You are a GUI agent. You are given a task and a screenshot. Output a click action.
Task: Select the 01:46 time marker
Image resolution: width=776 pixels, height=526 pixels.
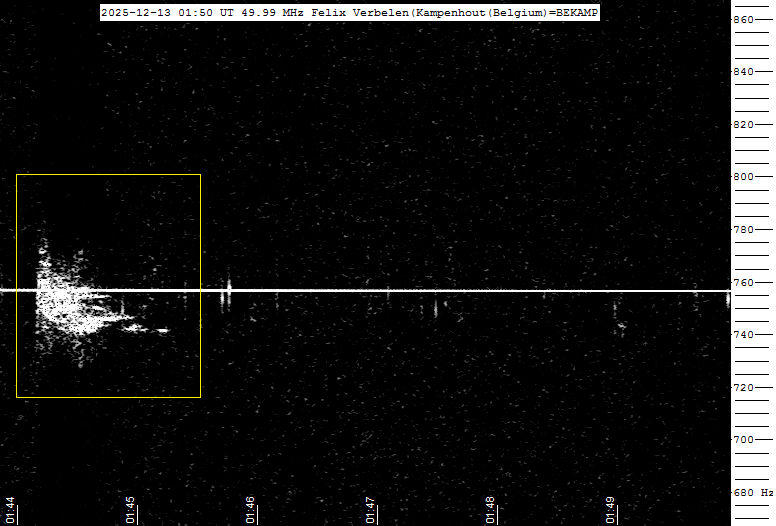click(x=250, y=509)
